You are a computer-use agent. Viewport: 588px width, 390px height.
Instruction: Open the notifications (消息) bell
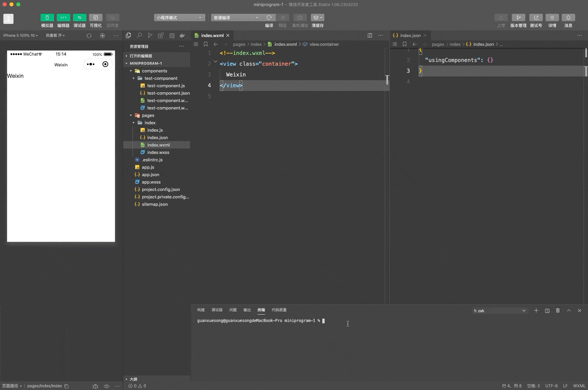click(568, 18)
